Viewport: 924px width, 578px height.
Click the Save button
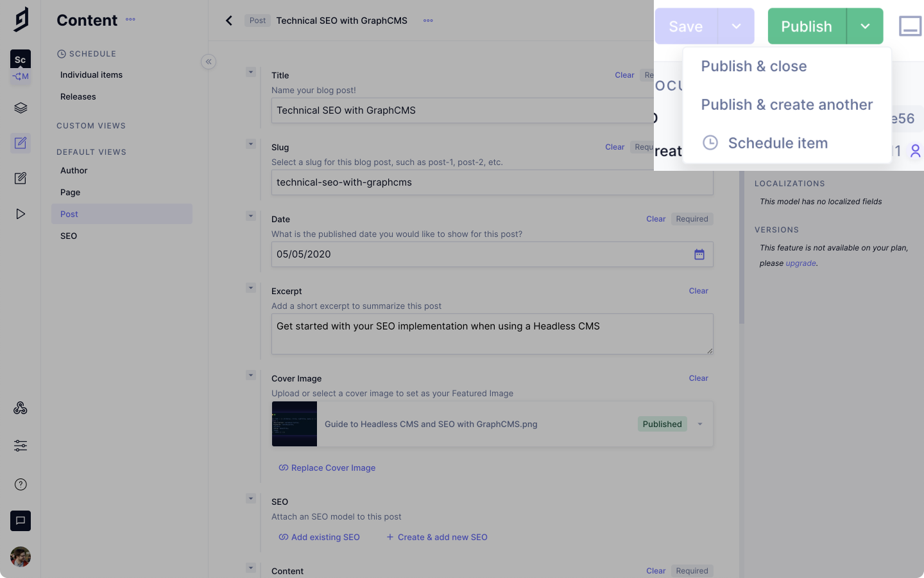[x=687, y=26]
